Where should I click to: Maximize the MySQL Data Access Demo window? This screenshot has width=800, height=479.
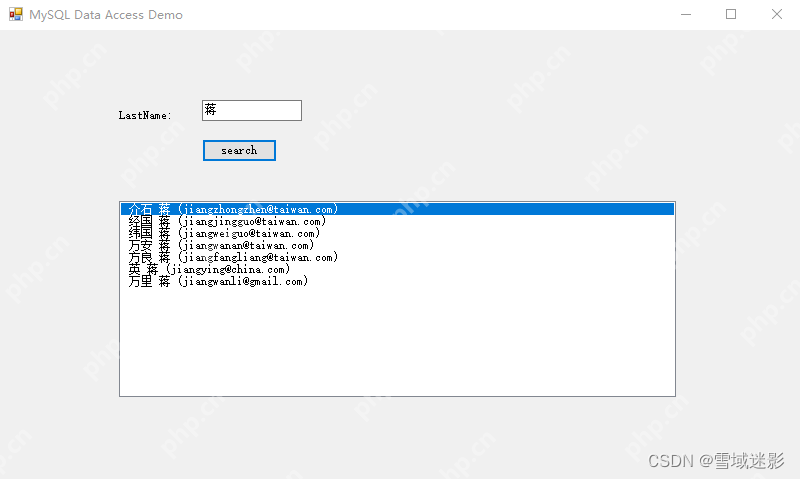[731, 14]
